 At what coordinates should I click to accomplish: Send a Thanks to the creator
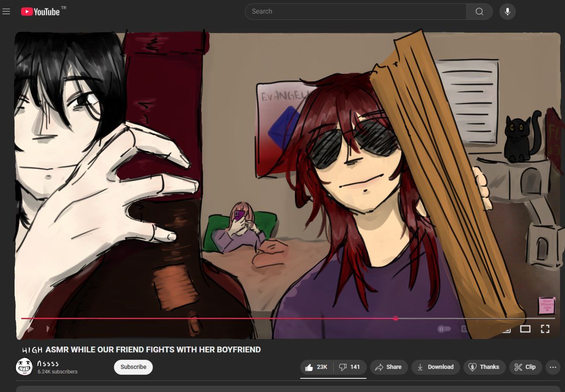484,367
